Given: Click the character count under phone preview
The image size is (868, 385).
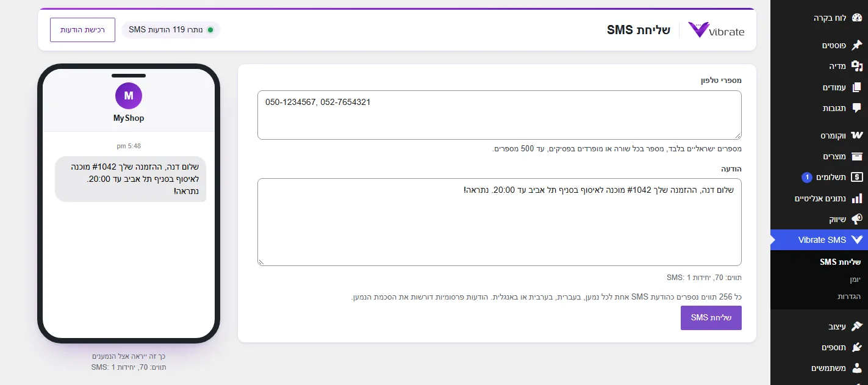Looking at the screenshot, I should point(129,367).
